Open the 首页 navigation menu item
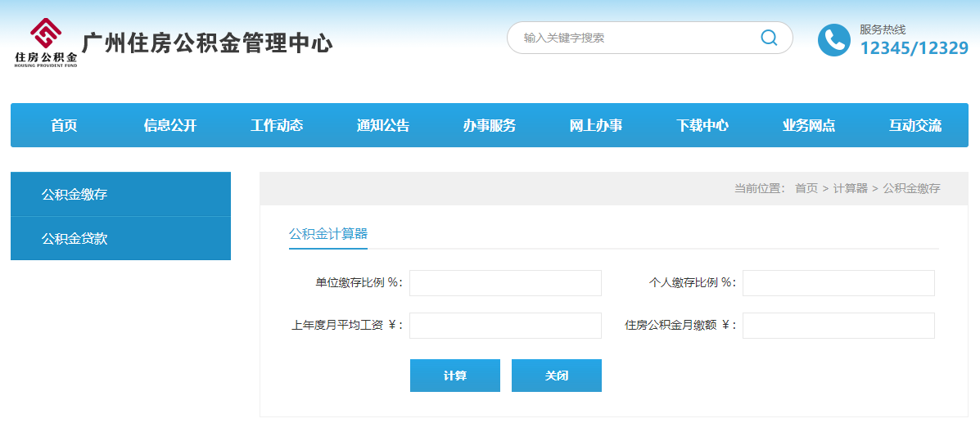The width and height of the screenshot is (980, 423). [64, 125]
